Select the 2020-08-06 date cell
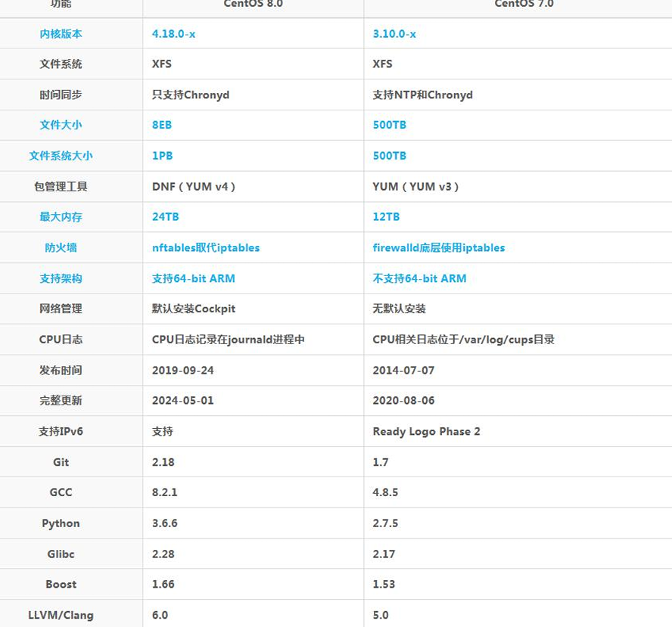 (403, 400)
